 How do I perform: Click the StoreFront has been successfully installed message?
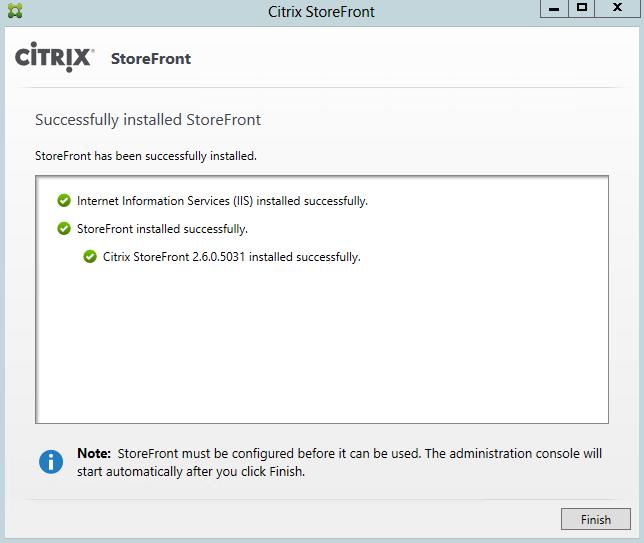146,156
